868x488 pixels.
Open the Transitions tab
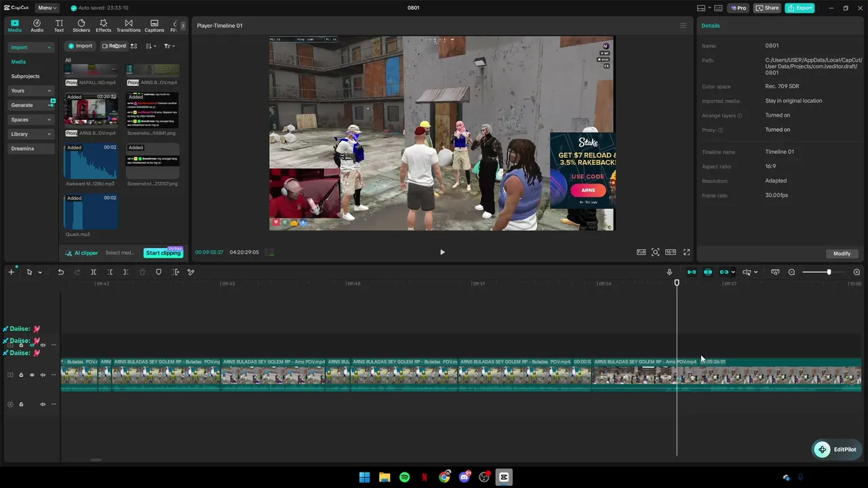tap(128, 26)
